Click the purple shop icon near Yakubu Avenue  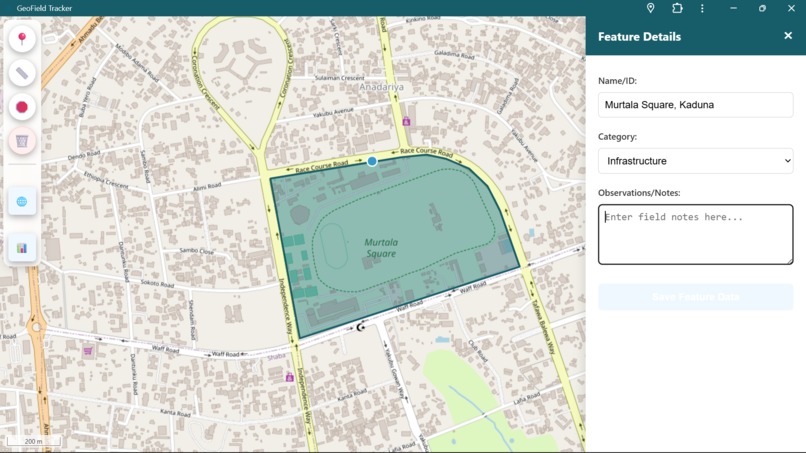407,121
